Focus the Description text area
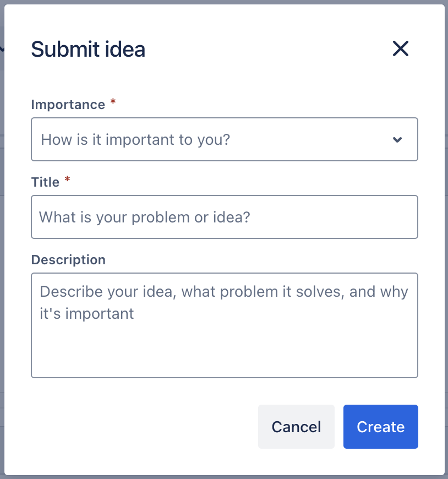 coord(224,325)
